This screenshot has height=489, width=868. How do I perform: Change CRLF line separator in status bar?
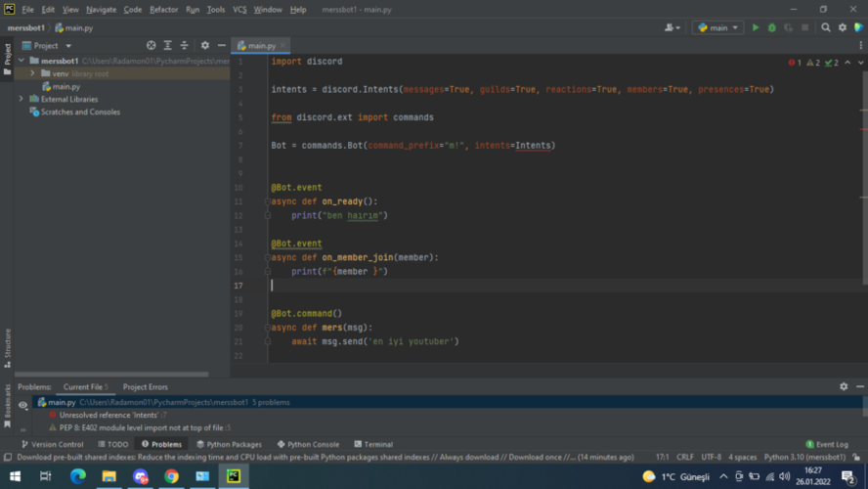(685, 458)
